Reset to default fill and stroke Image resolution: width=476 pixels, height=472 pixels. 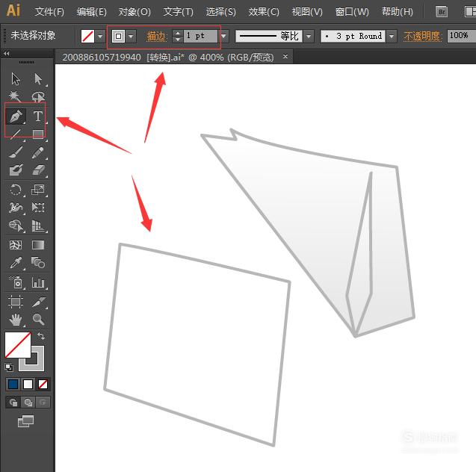pyautogui.click(x=9, y=367)
